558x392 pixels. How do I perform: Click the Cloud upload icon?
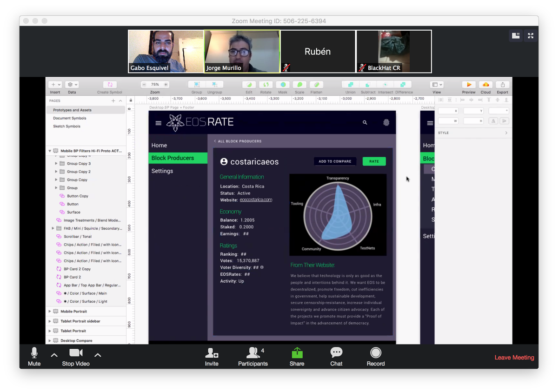(x=485, y=85)
